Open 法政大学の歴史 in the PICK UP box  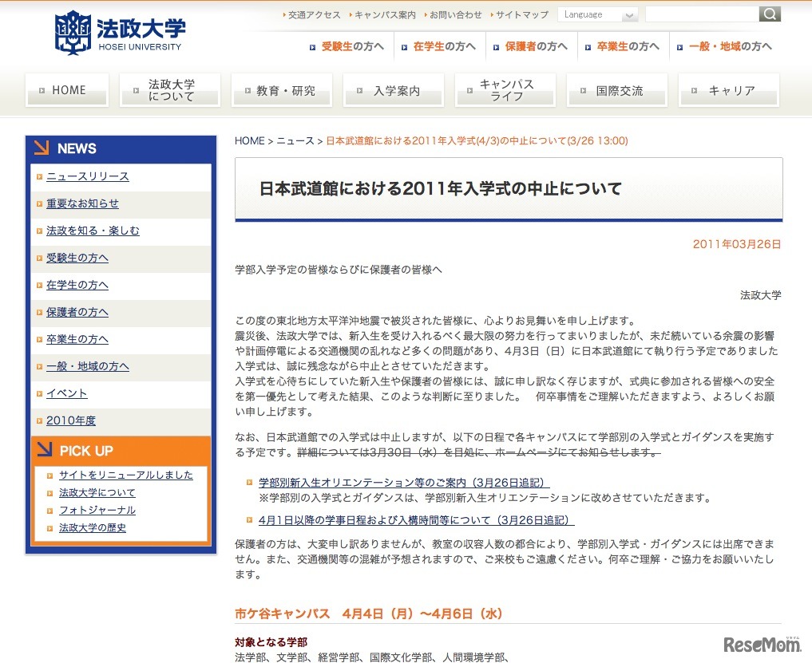(x=92, y=528)
